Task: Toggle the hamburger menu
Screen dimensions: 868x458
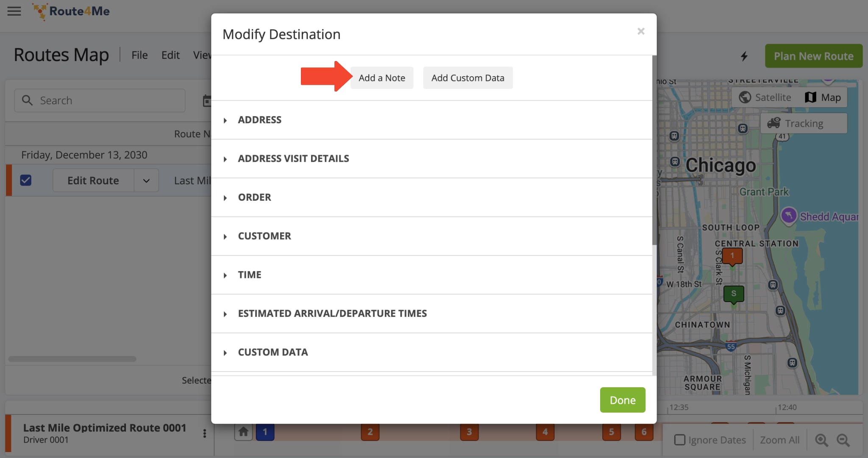Action: (14, 10)
